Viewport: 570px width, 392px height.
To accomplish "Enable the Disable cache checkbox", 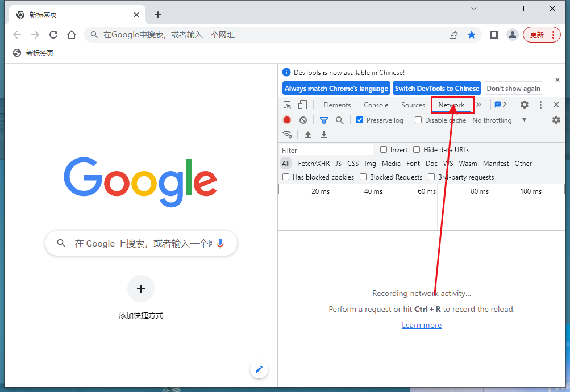I will pos(418,120).
